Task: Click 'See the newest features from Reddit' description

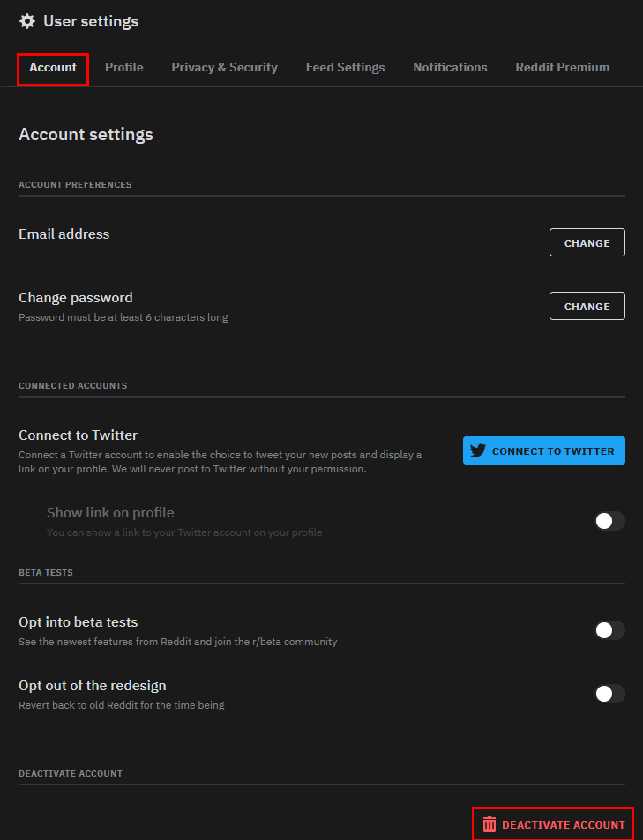Action: [177, 642]
